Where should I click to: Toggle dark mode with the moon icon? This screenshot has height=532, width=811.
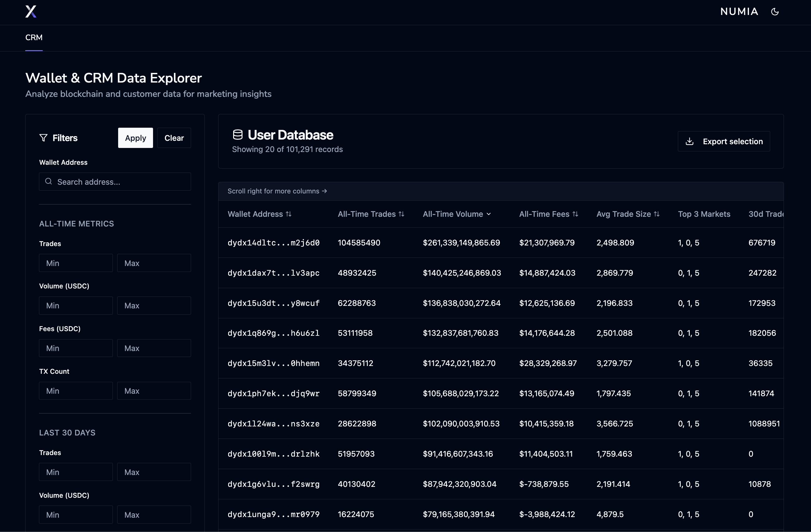pos(775,11)
